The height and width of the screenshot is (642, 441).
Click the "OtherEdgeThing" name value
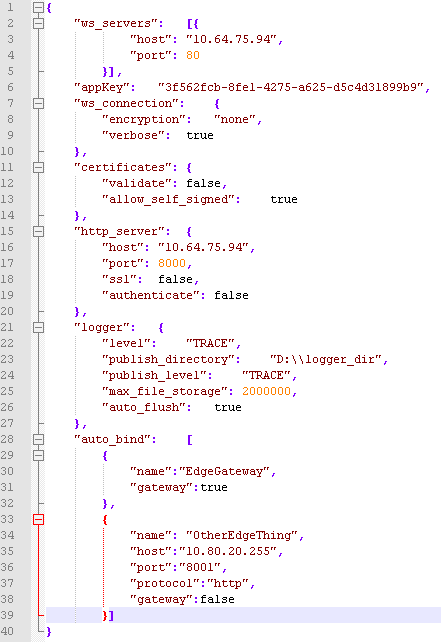(242, 536)
